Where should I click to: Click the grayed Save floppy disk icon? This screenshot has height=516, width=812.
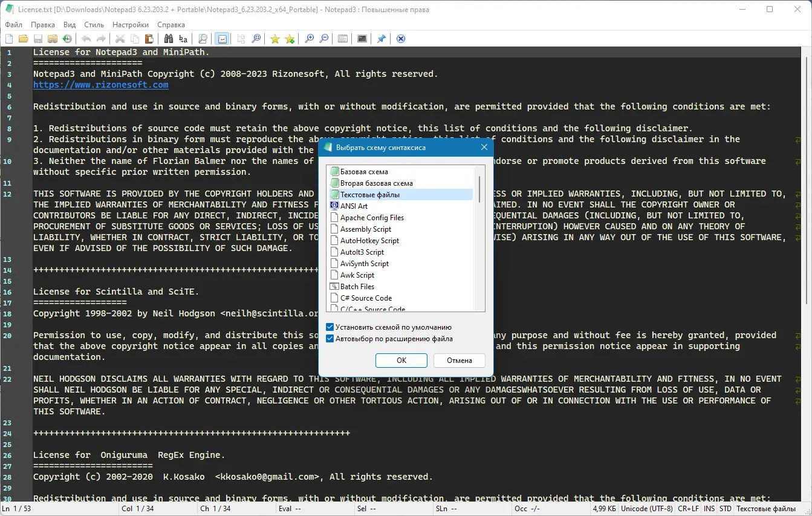click(38, 39)
